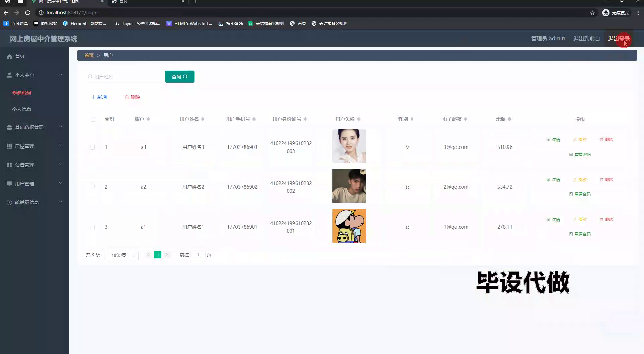This screenshot has width=644, height=354.
Task: Click the address bar URL localhost:8081
Action: coord(72,13)
